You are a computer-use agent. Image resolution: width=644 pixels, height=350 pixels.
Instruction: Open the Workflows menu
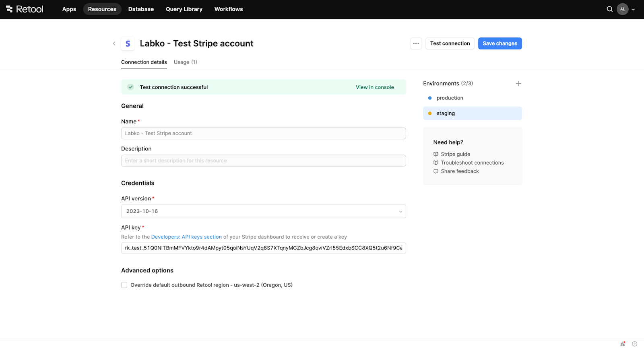229,9
